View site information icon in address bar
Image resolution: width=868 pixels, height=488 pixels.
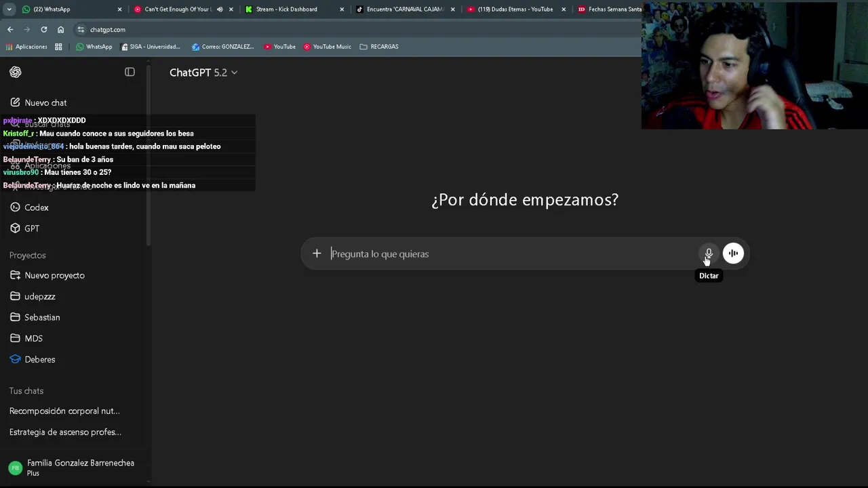[81, 30]
